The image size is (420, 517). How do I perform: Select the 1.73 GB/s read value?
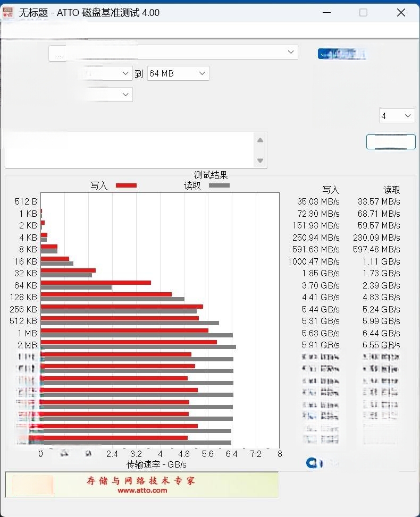[381, 273]
